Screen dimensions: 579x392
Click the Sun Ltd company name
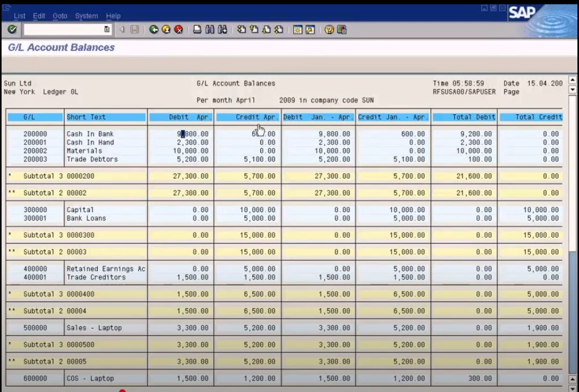point(18,84)
